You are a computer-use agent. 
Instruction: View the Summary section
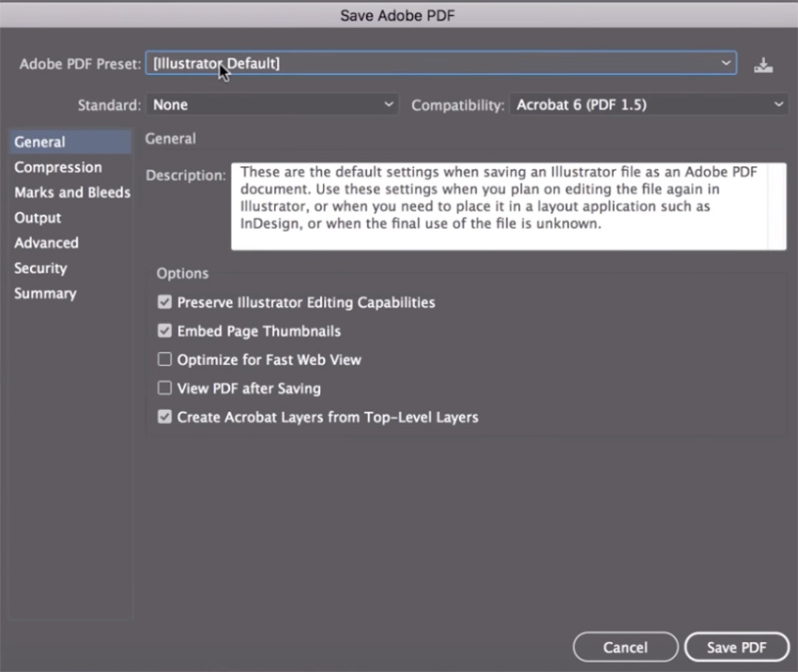[x=45, y=294]
